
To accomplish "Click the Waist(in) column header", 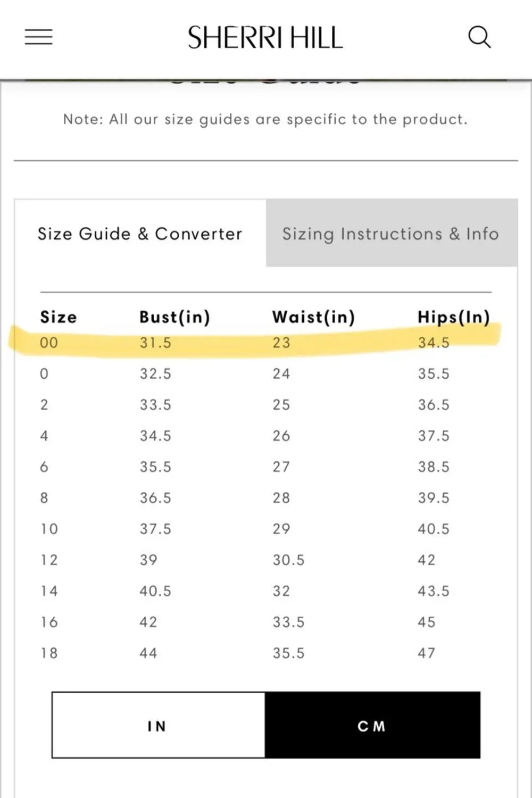I will click(x=313, y=317).
